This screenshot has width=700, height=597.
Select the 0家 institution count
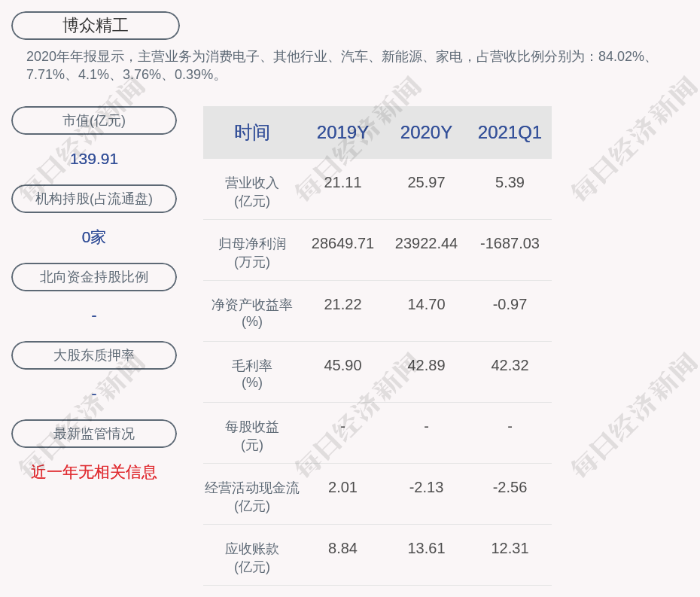(93, 237)
